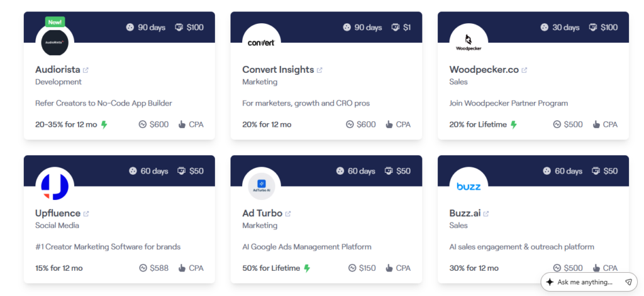Viewport: 644px width, 296px height.
Task: Click the thumbs-up CPA icon on Convert Insights
Action: (x=389, y=124)
